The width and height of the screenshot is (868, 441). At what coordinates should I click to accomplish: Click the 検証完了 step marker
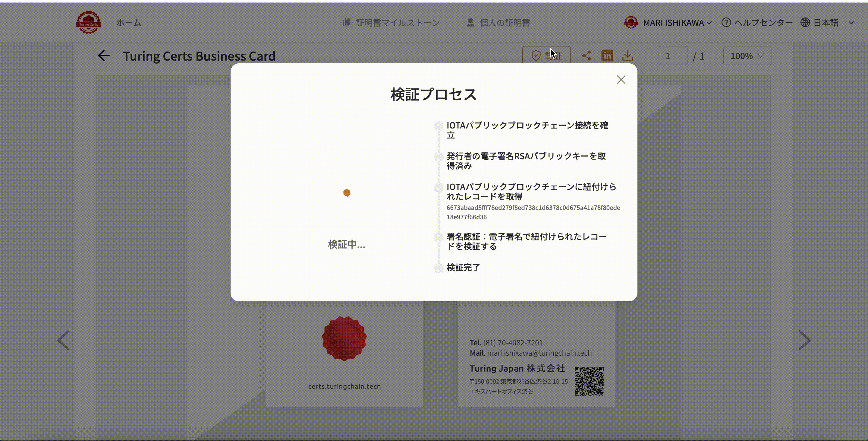click(439, 268)
